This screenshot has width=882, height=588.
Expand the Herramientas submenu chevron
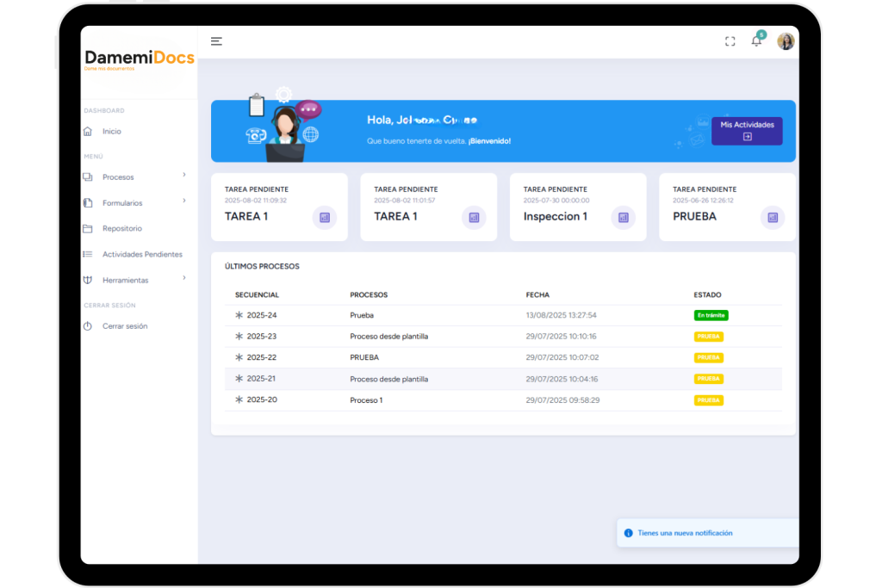coord(184,279)
